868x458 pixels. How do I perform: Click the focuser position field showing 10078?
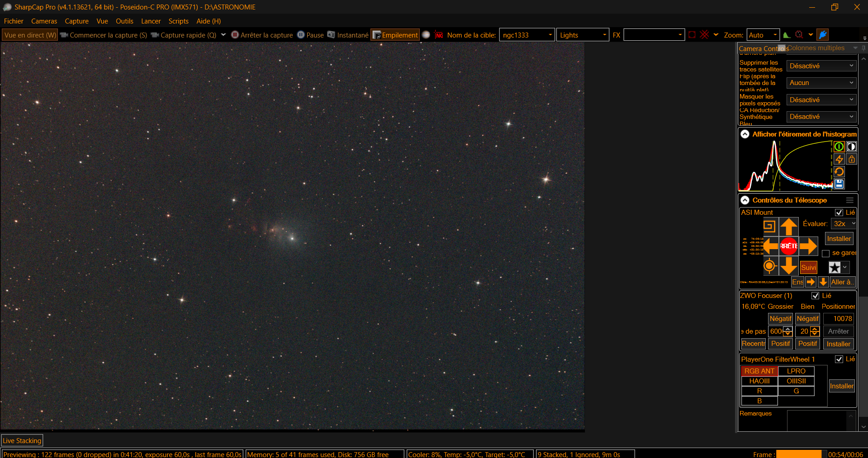[x=839, y=319]
